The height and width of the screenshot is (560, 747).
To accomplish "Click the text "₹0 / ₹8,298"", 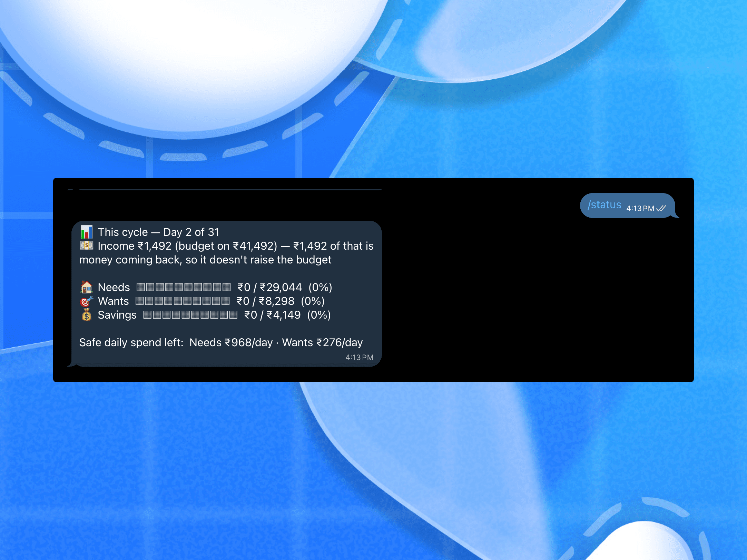I will (265, 301).
